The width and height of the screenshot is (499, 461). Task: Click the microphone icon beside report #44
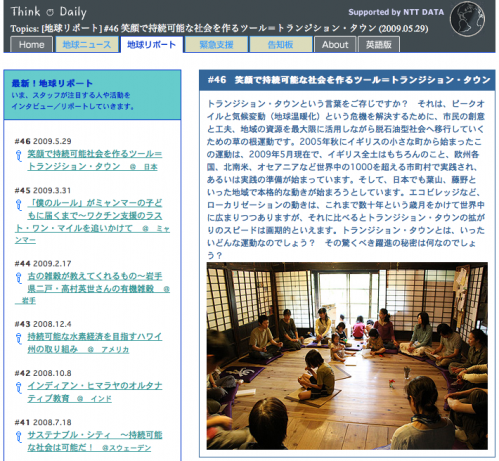coord(19,278)
